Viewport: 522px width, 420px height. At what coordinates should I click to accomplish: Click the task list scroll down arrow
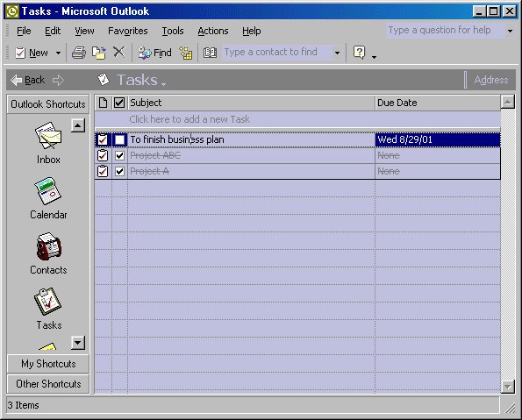(508, 387)
